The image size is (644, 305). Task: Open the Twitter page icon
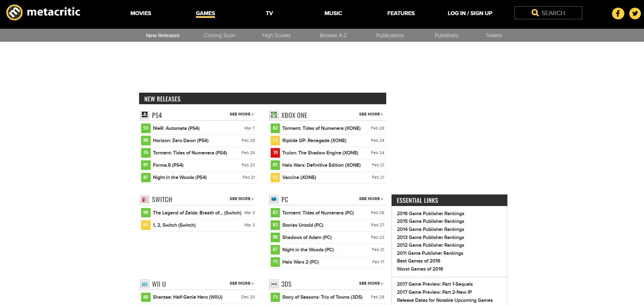pyautogui.click(x=635, y=13)
